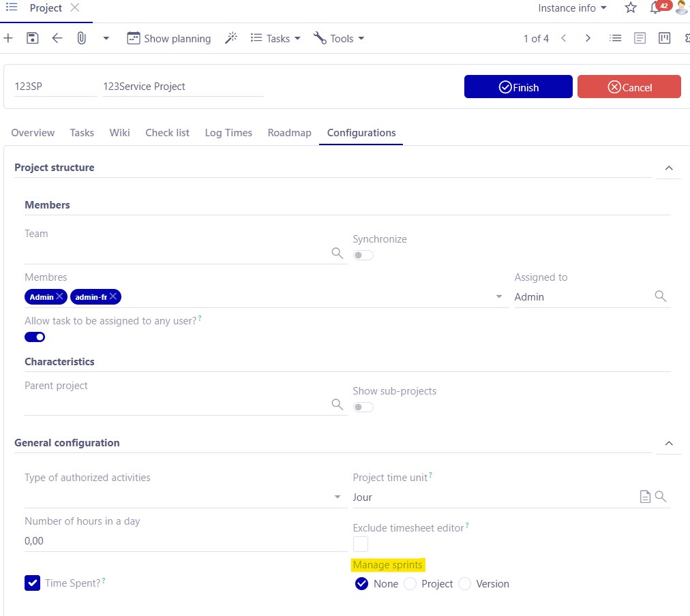Expand the Instance info dropdown
Viewport: 690px width, 616px height.
tap(571, 8)
